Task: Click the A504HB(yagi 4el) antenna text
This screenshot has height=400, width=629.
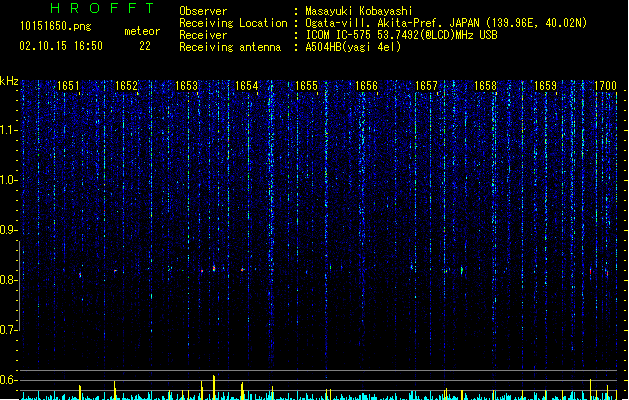Action: pos(353,47)
